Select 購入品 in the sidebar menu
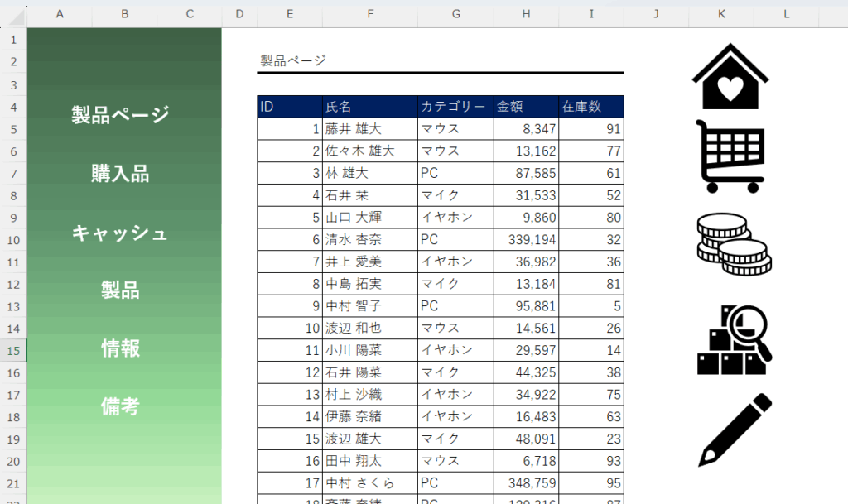This screenshot has height=504, width=848. point(120,174)
